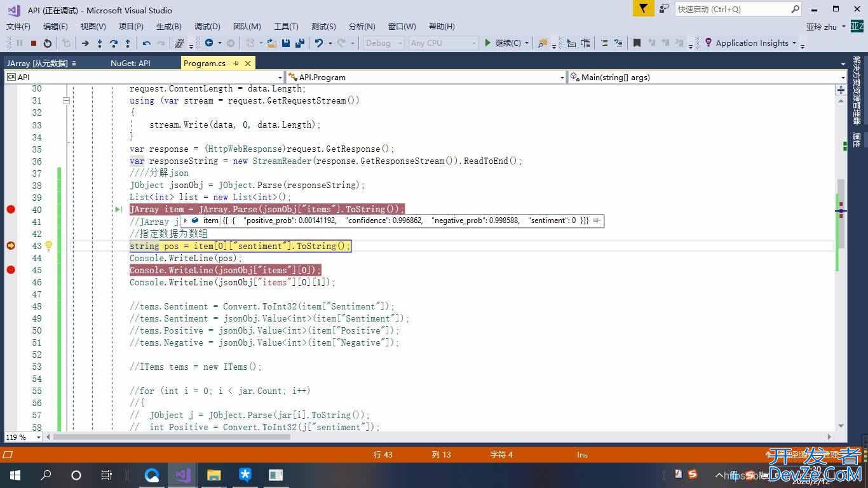Open Windows Start menu
The height and width of the screenshot is (488, 868).
pos(15,475)
